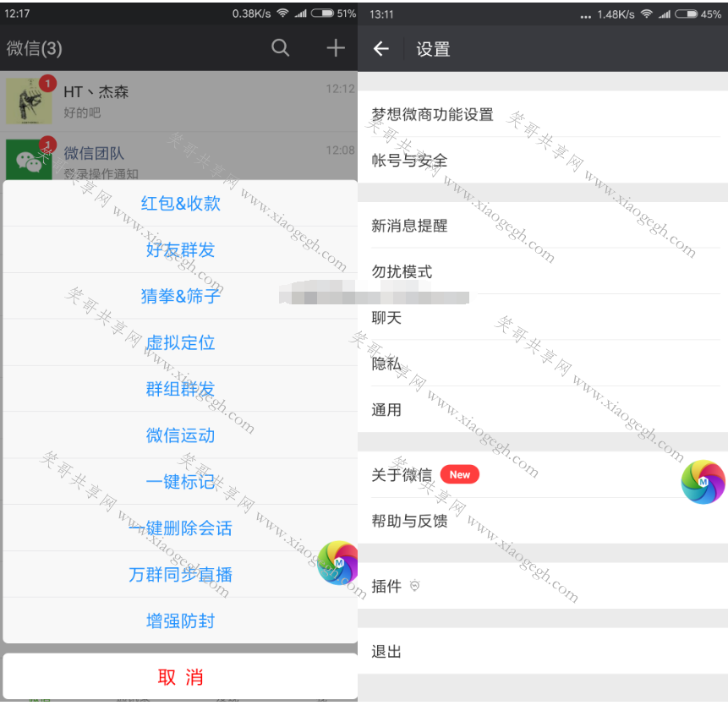728x711 pixels.
Task: Open 聊天 settings row
Action: 543,317
